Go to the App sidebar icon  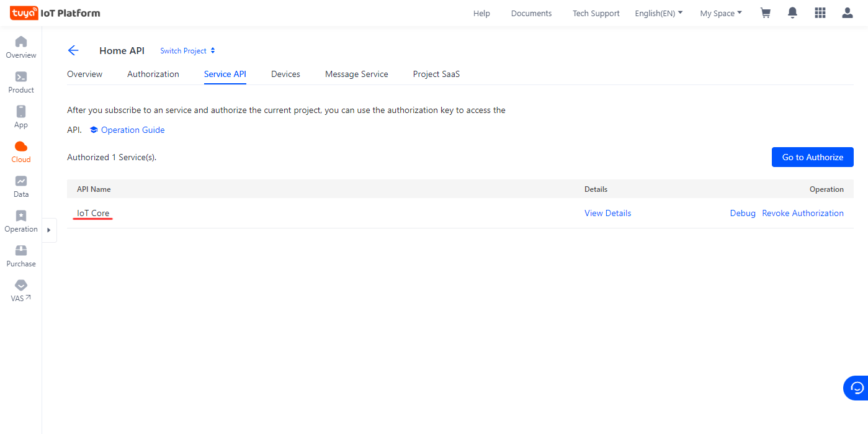pyautogui.click(x=21, y=112)
